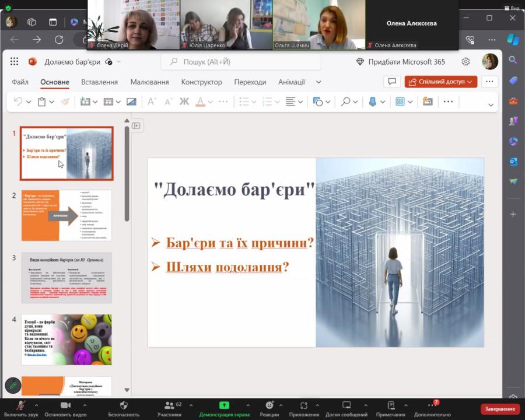Open Zoom Reactions

[x=269, y=408]
